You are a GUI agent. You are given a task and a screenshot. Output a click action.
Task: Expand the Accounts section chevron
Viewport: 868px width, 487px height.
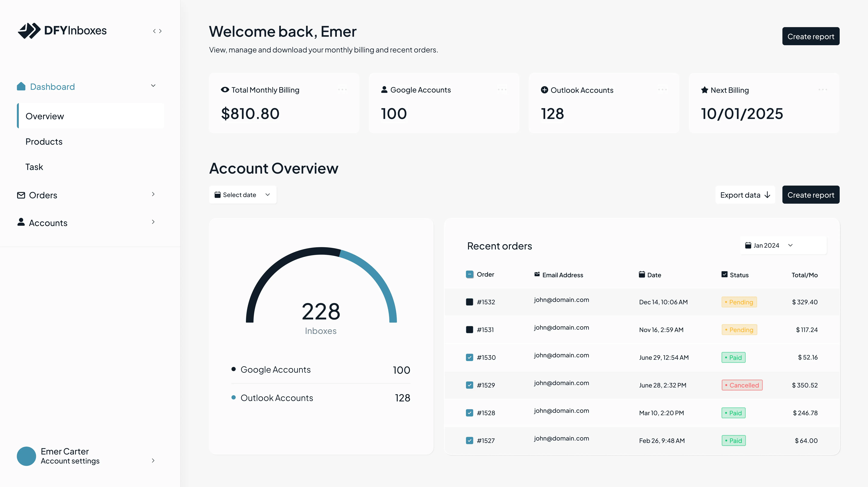pos(153,222)
